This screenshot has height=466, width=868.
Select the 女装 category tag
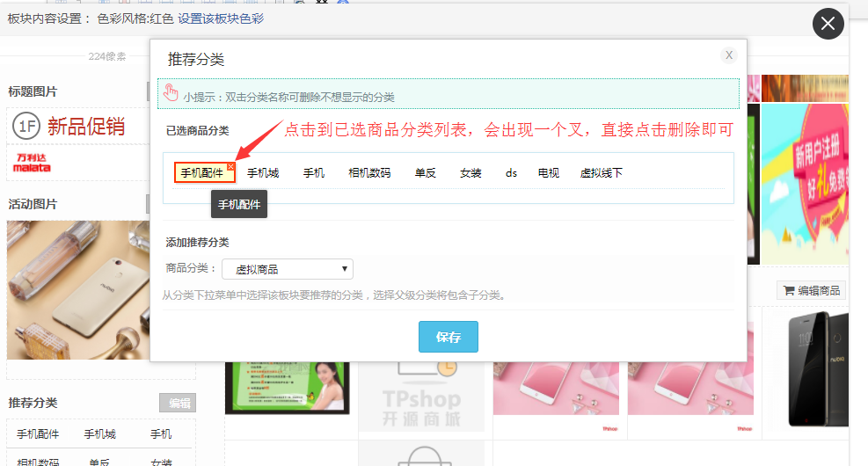tap(470, 173)
